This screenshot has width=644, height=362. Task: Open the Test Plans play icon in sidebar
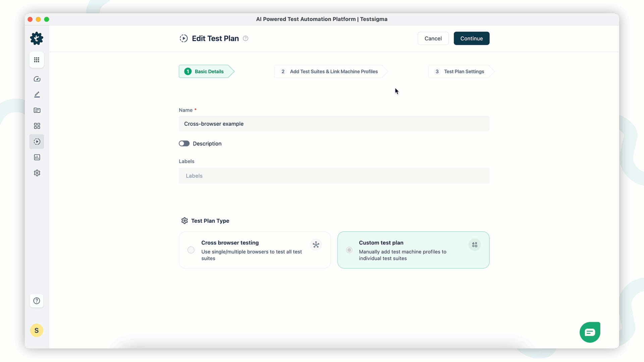[37, 141]
